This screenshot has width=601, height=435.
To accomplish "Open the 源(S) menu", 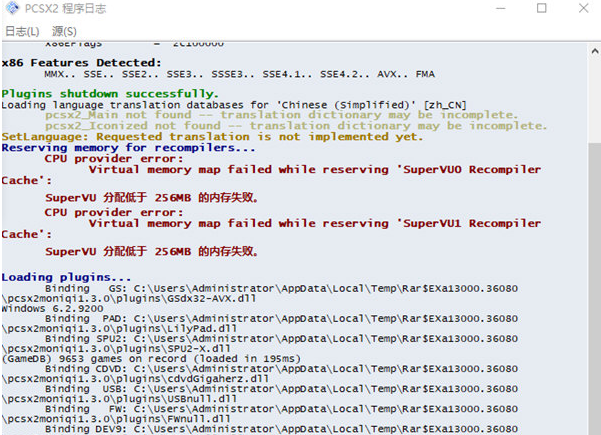I will point(63,31).
